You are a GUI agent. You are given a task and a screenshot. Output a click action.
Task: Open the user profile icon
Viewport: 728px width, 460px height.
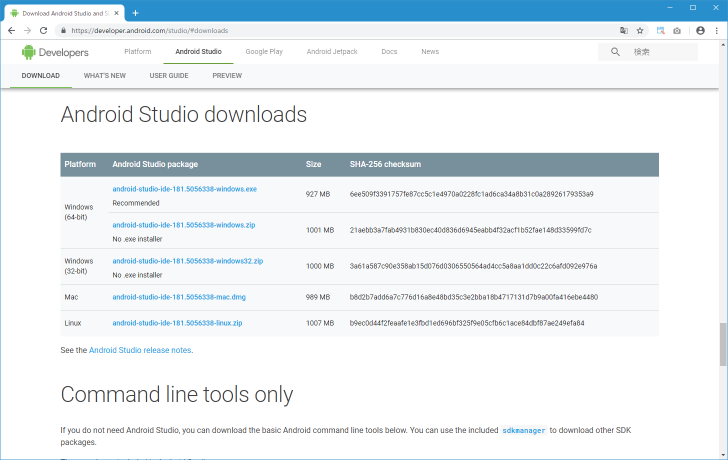[700, 31]
